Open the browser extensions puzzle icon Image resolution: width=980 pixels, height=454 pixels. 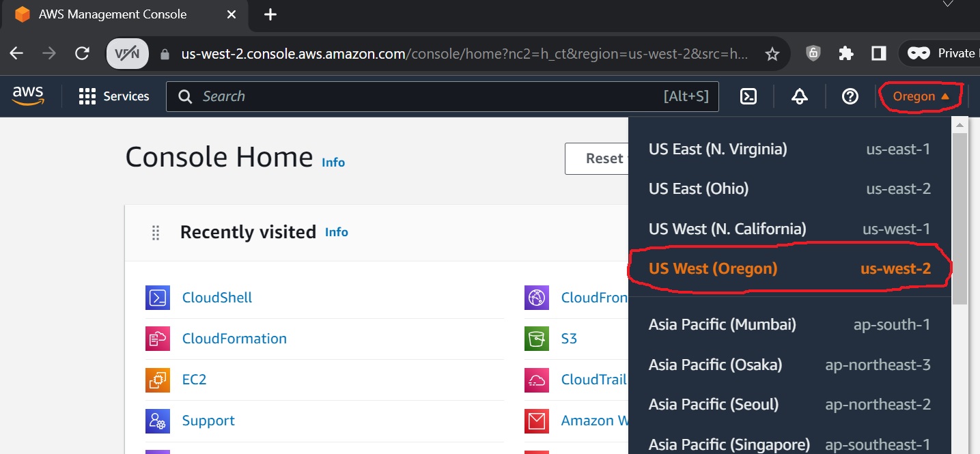[846, 53]
